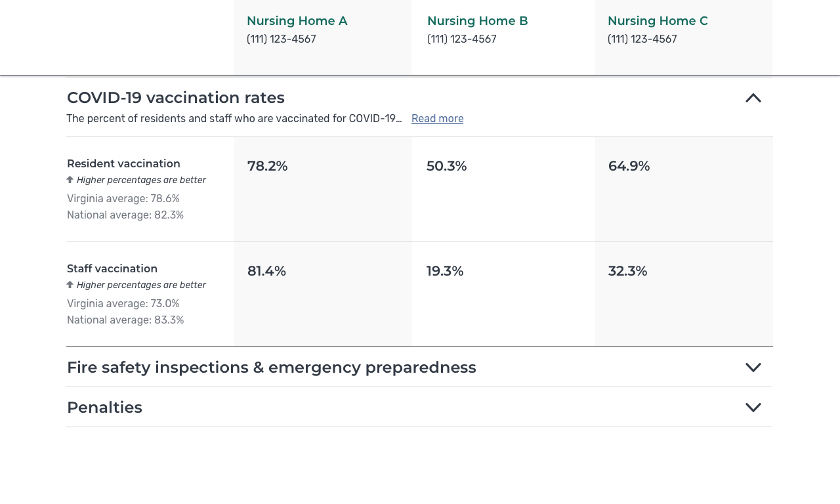Open the Nursing Home C link
Viewport: 840px width, 504px height.
(x=658, y=21)
